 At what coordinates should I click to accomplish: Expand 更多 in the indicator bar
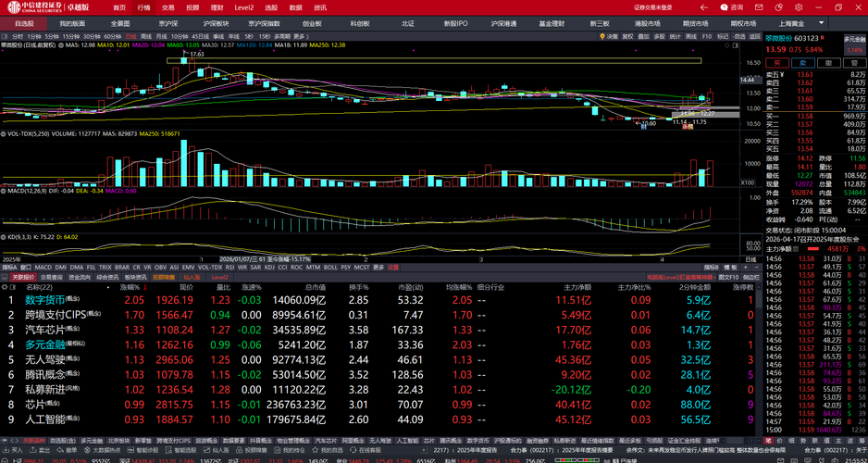pyautogui.click(x=377, y=268)
